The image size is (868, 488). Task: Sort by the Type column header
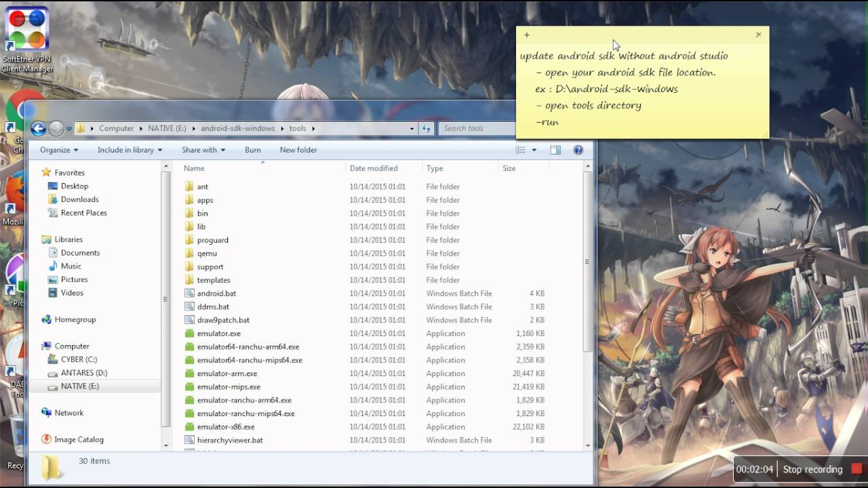tap(460, 168)
